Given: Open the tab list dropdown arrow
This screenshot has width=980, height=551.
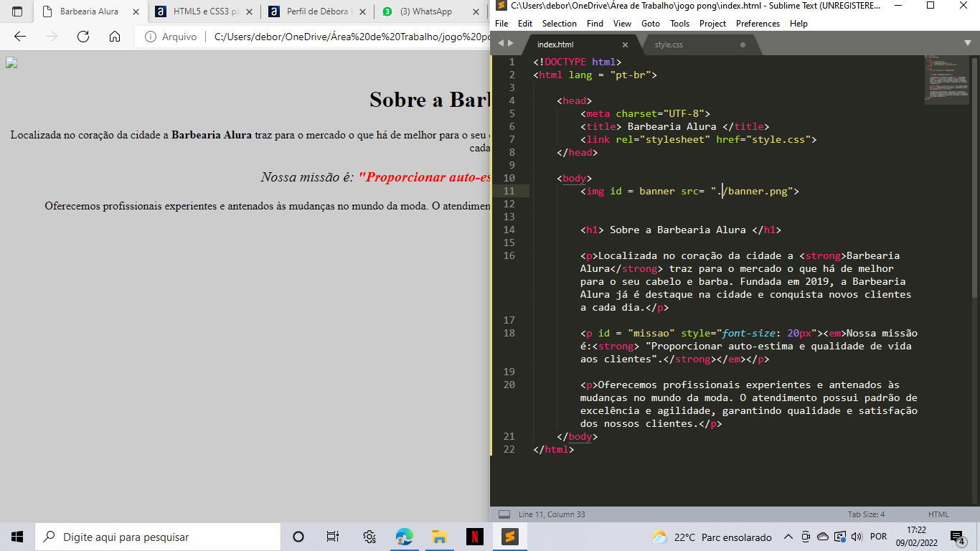Looking at the screenshot, I should tap(967, 43).
